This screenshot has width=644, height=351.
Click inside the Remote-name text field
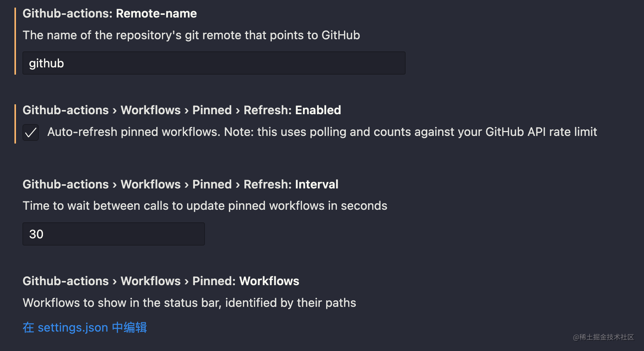click(213, 63)
